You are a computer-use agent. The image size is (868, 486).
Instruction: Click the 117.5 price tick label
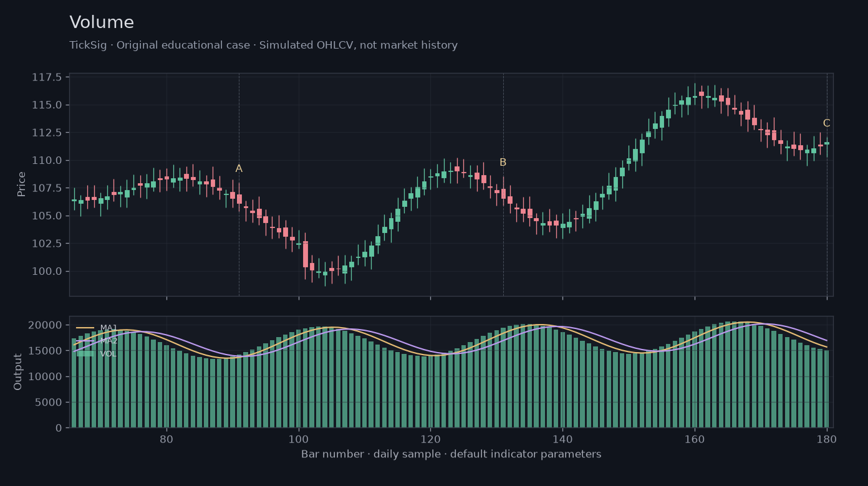47,77
